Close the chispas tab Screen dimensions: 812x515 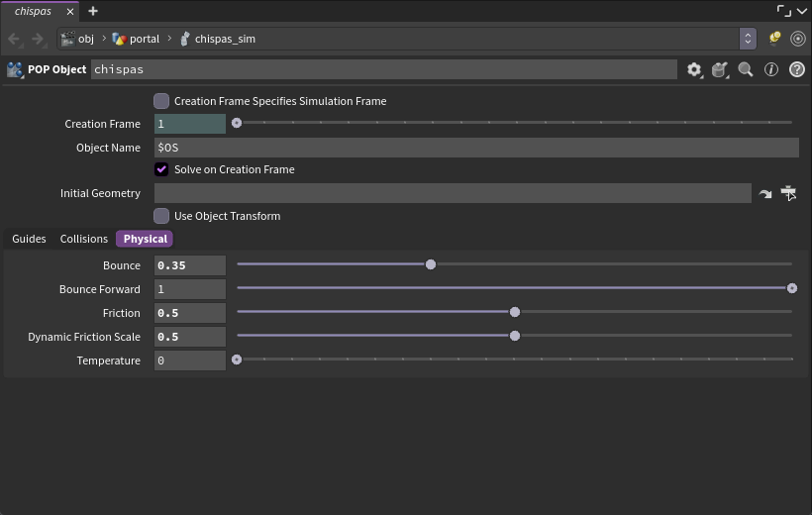tap(70, 12)
